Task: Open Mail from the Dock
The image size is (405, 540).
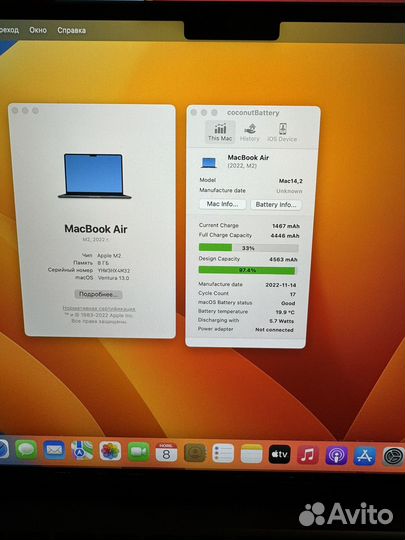Action: [54, 450]
